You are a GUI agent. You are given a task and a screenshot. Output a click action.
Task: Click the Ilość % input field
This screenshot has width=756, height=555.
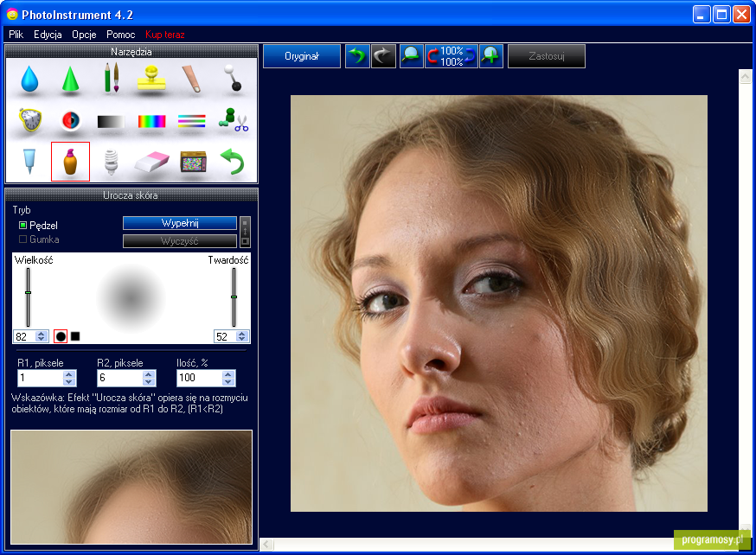click(x=200, y=378)
